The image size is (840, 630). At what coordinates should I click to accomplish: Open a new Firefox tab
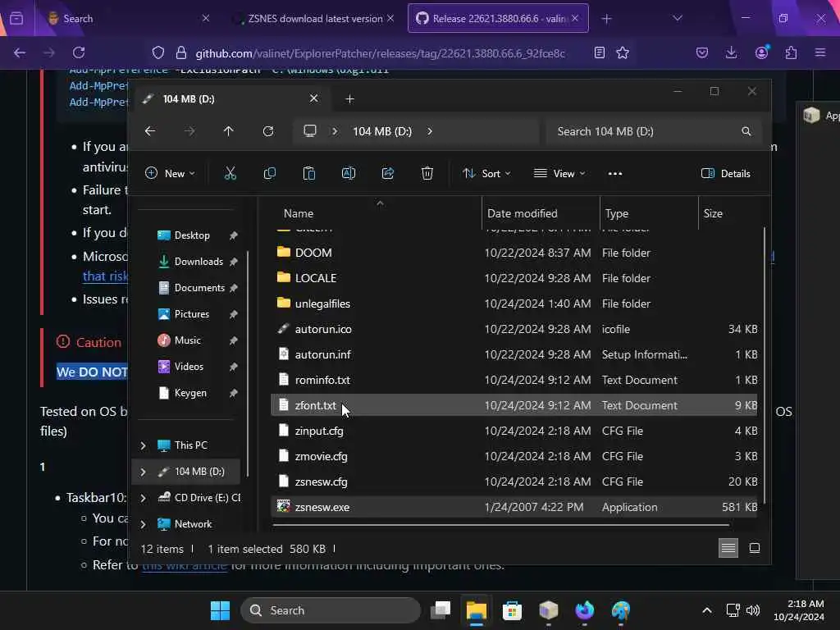click(x=606, y=19)
